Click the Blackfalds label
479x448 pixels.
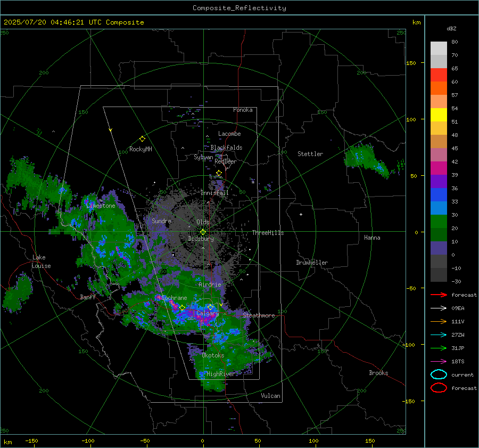point(226,148)
